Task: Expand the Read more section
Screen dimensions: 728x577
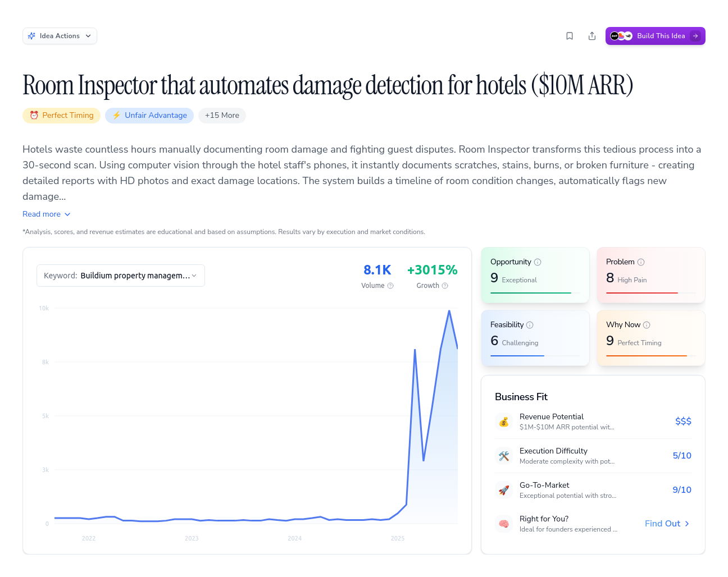Action: point(47,214)
